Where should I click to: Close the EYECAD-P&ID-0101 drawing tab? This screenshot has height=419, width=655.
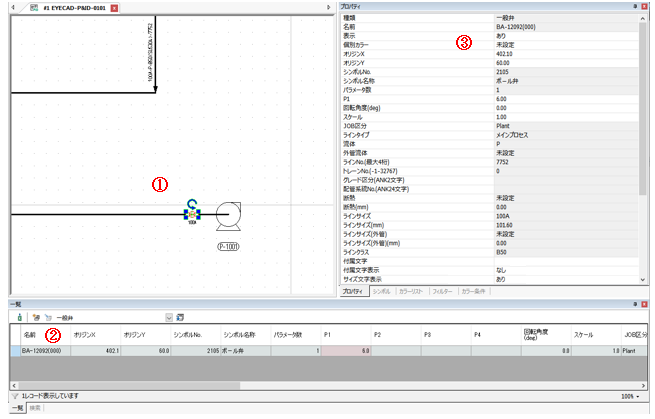(114, 8)
